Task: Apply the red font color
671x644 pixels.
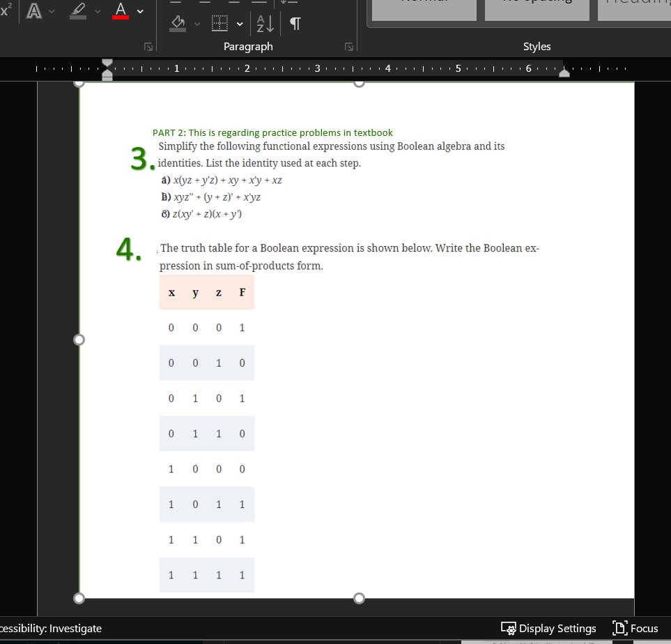Action: tap(121, 10)
